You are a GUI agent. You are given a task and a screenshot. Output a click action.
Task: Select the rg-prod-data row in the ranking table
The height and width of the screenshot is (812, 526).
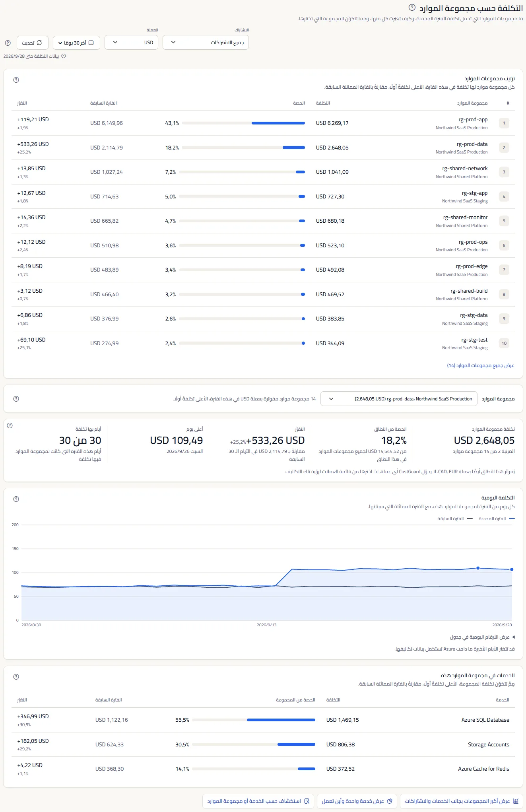coord(263,148)
